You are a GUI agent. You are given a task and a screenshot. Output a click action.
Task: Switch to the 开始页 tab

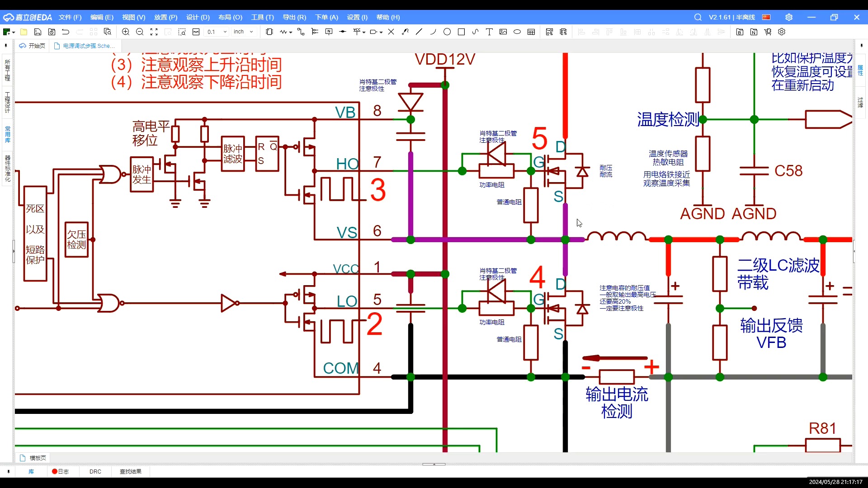click(x=33, y=46)
